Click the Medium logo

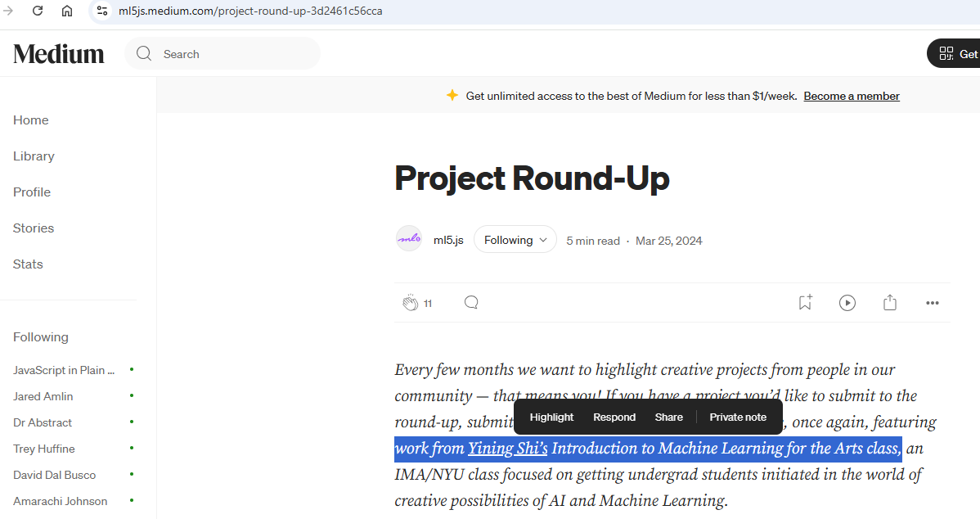tap(59, 54)
